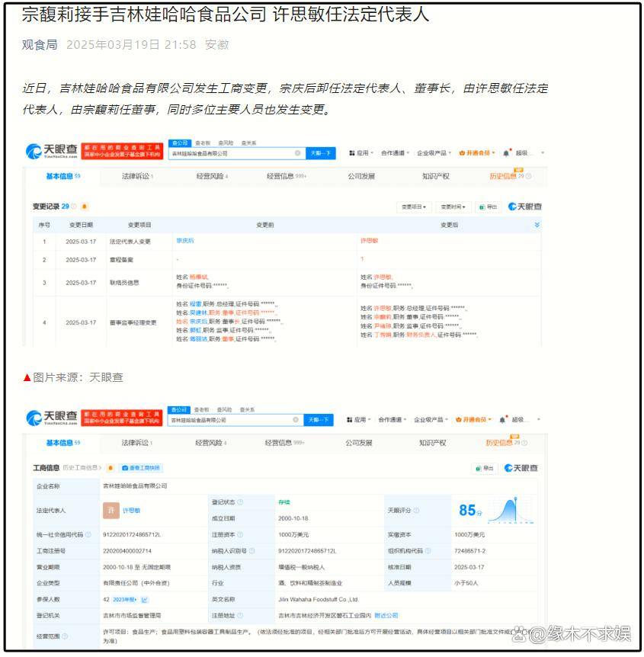
Task: Click the 许 avatar icon for 法定代表人
Action: [x=111, y=510]
